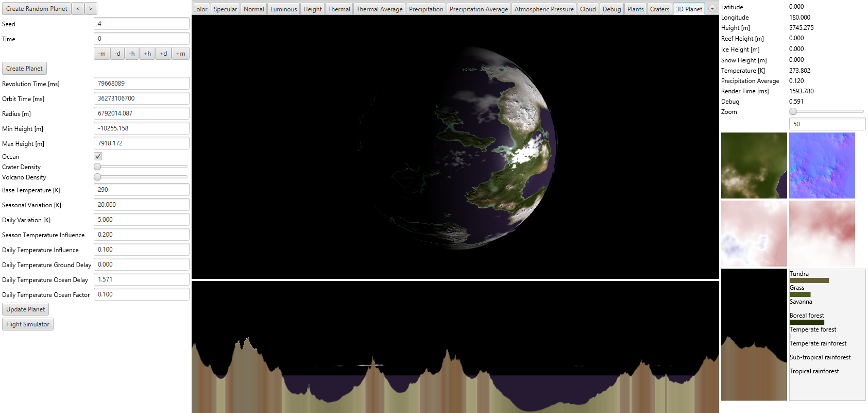Click the Seasonal Variation input field
Image resolution: width=868 pixels, height=413 pixels.
pyautogui.click(x=141, y=205)
